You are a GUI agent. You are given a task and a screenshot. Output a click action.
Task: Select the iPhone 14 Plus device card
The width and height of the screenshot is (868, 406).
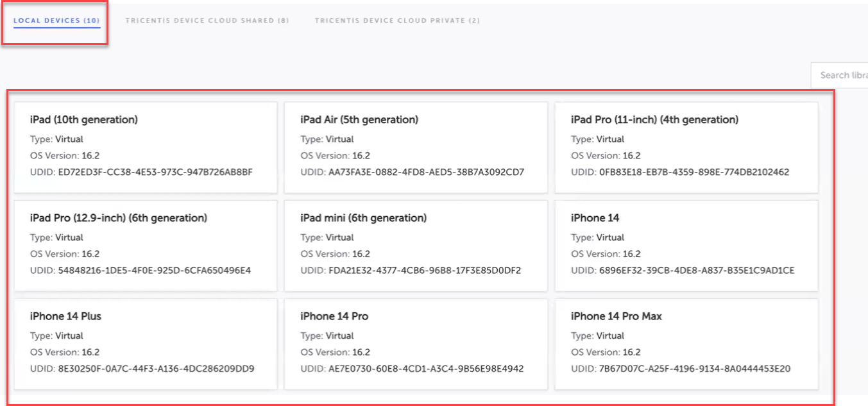(x=146, y=343)
